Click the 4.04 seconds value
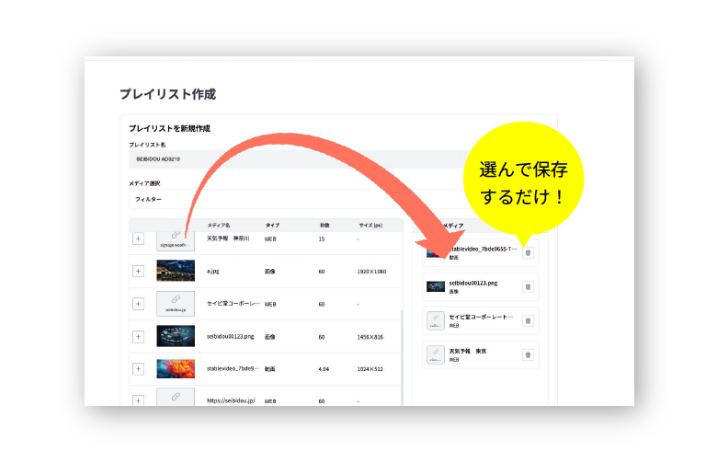 tap(324, 369)
